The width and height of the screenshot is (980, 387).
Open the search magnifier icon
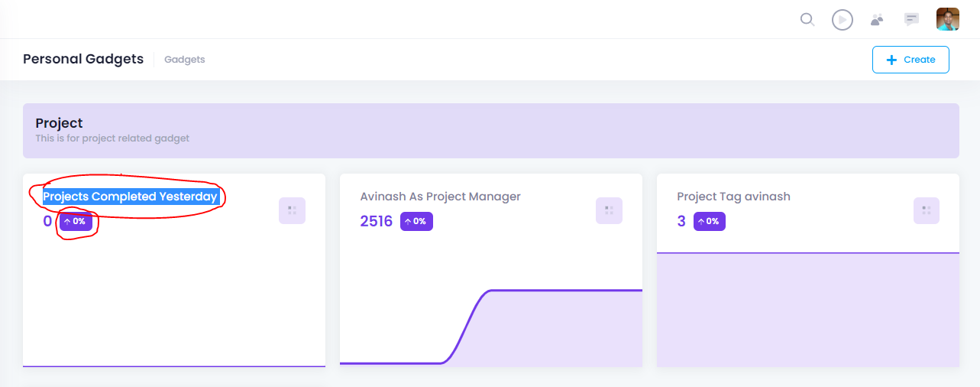[x=807, y=19]
